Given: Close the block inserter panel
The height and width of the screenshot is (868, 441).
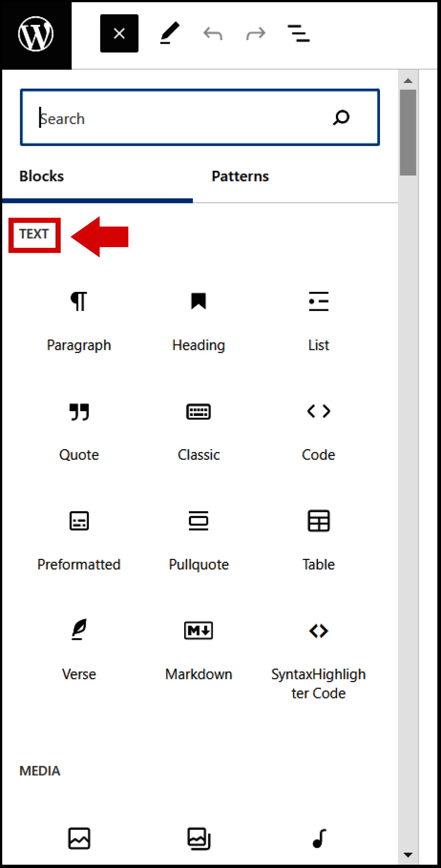Looking at the screenshot, I should point(119,33).
